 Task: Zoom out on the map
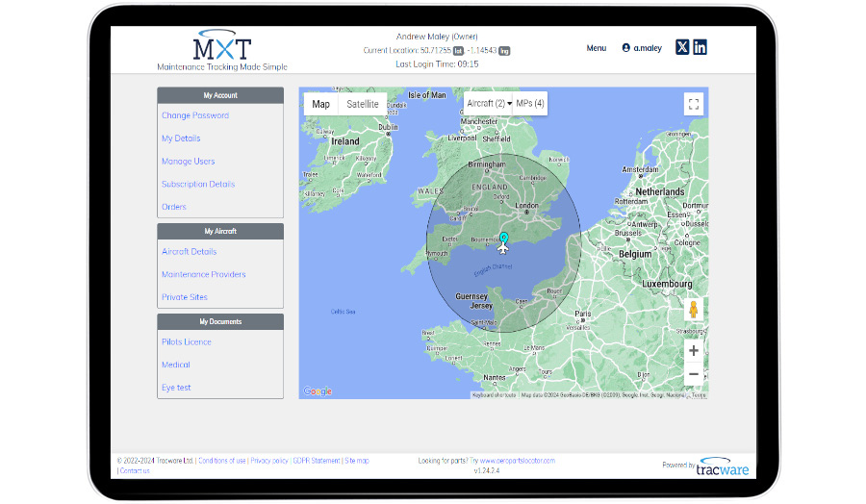click(x=694, y=374)
